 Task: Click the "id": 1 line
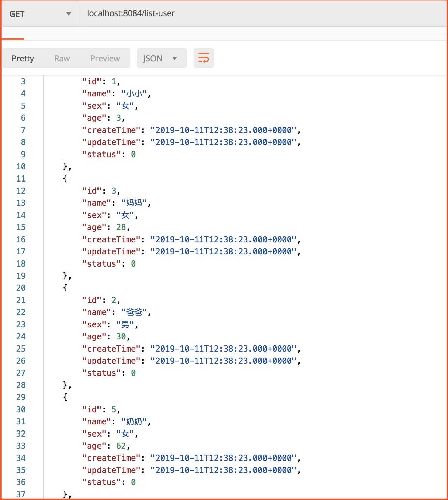point(101,81)
